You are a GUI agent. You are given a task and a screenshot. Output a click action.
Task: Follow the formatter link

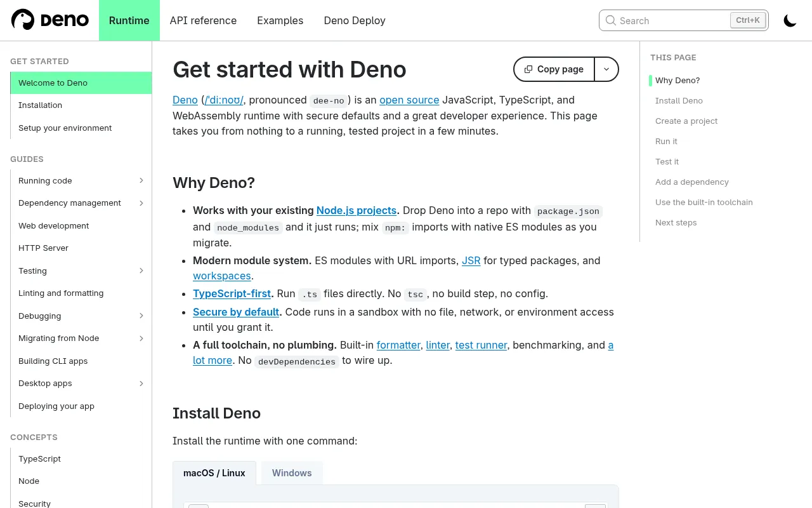tap(398, 345)
